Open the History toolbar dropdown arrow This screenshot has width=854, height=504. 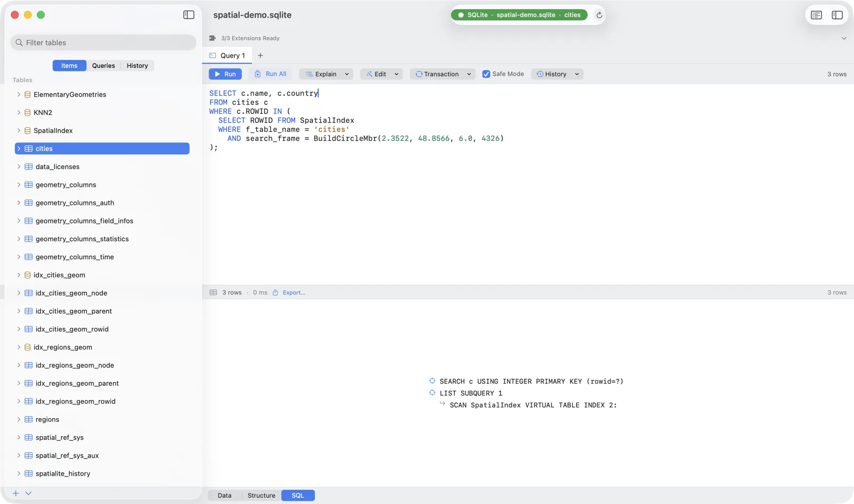click(577, 74)
